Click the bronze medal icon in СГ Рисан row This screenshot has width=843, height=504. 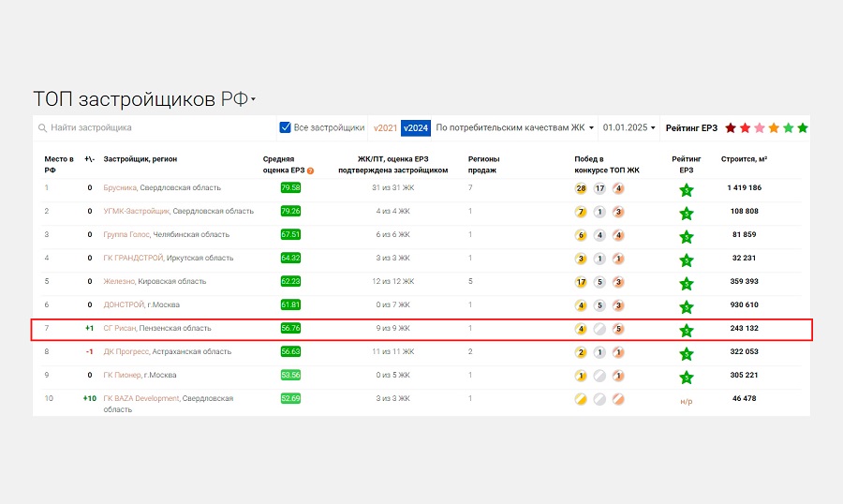[618, 329]
